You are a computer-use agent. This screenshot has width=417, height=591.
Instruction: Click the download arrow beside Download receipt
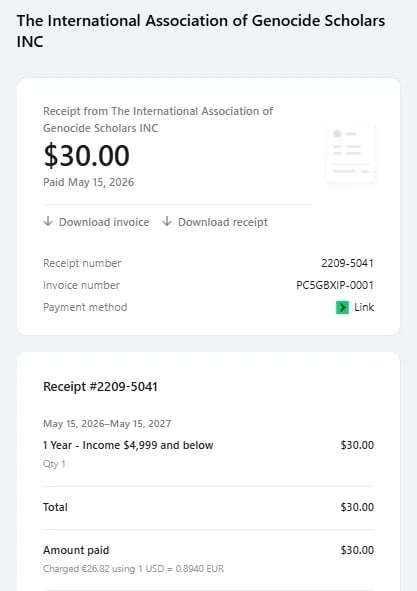point(167,221)
